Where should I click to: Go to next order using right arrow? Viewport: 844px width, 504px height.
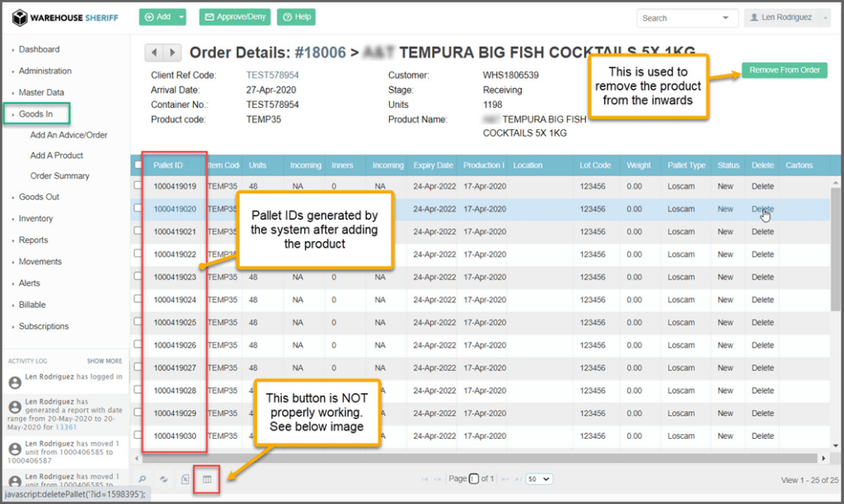172,53
